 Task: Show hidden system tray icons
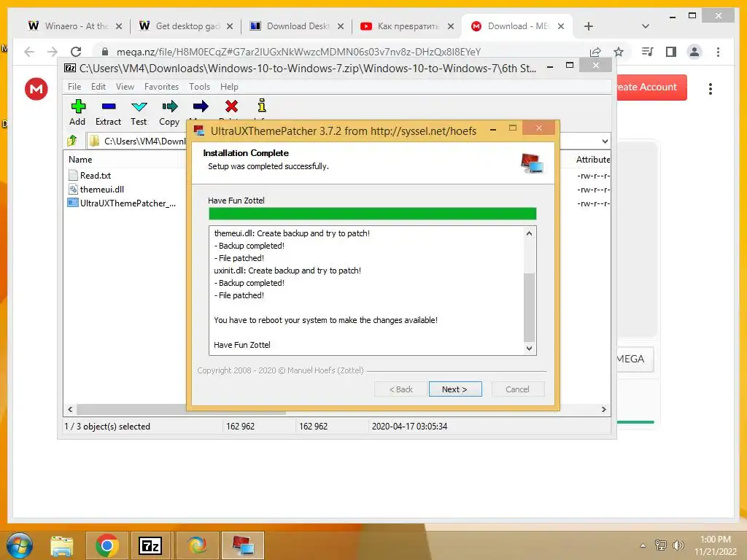pyautogui.click(x=643, y=545)
